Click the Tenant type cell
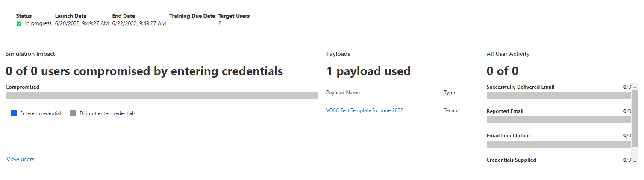This screenshot has height=180, width=644. 451,110
